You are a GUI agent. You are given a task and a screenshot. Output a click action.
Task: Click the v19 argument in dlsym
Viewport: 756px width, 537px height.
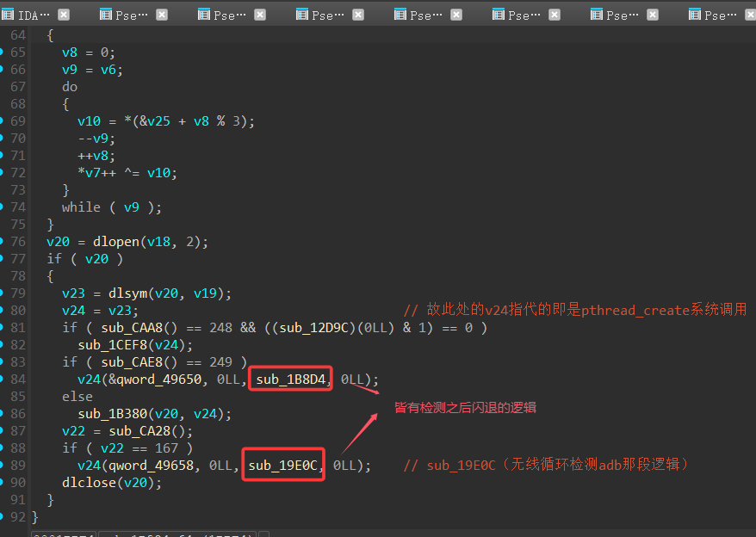pos(206,293)
